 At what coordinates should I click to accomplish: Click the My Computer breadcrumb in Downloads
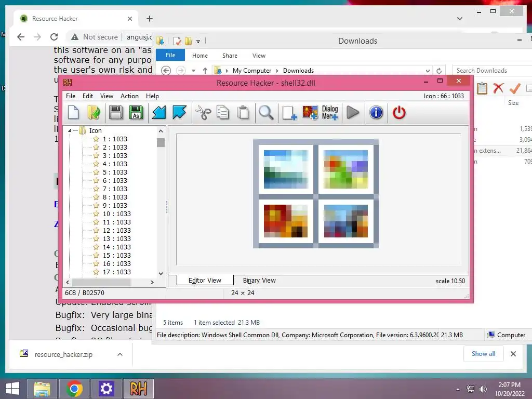[x=252, y=71]
